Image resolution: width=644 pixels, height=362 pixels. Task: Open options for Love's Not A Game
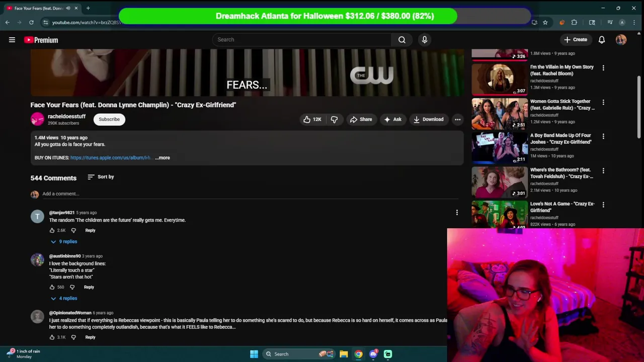coord(603,205)
